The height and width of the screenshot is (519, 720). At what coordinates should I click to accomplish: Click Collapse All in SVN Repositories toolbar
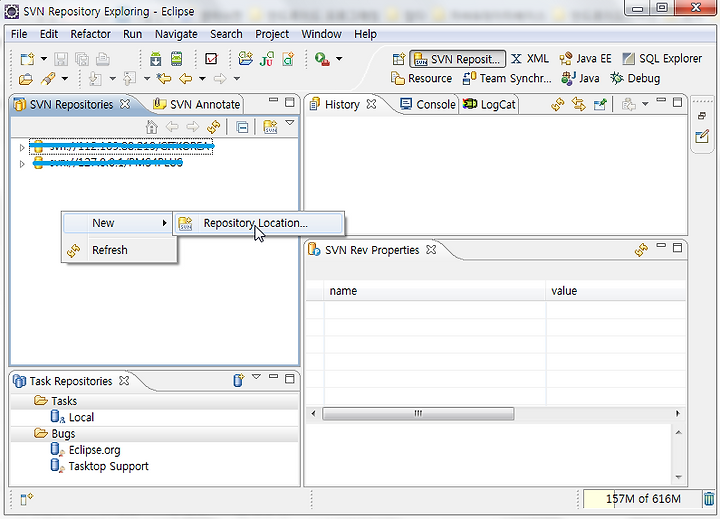pos(242,127)
